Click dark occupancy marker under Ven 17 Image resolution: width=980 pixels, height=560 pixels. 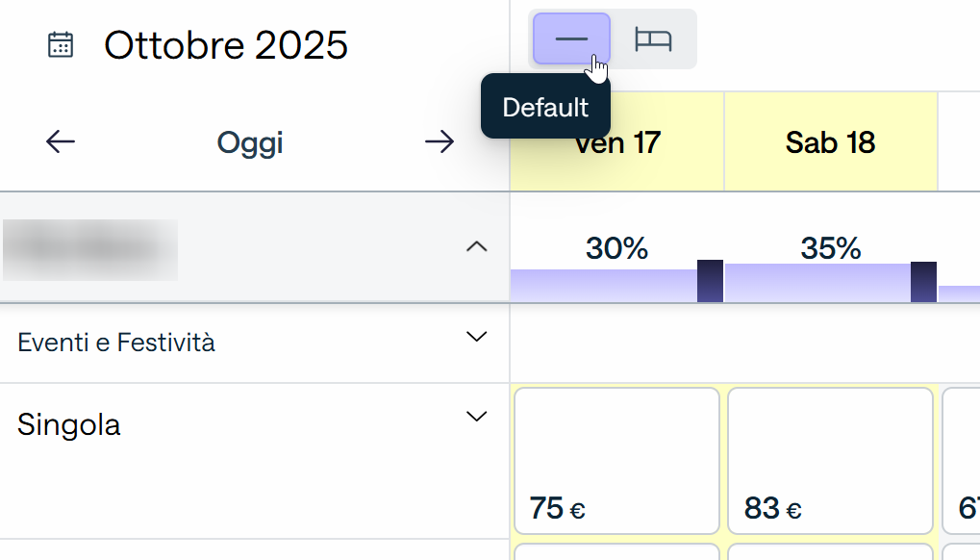point(710,281)
